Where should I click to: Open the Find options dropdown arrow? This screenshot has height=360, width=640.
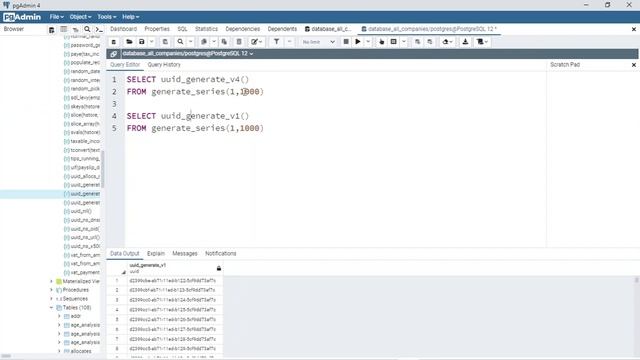tap(190, 42)
